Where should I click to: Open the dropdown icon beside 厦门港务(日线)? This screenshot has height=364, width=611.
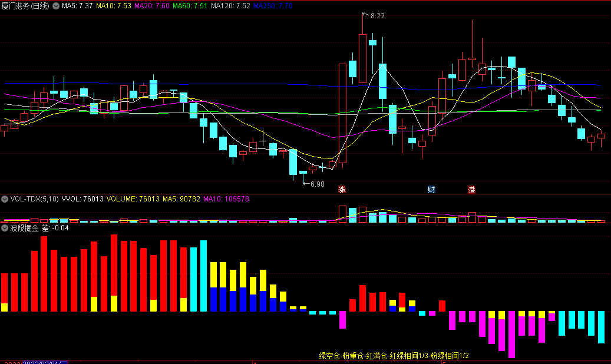pos(56,6)
